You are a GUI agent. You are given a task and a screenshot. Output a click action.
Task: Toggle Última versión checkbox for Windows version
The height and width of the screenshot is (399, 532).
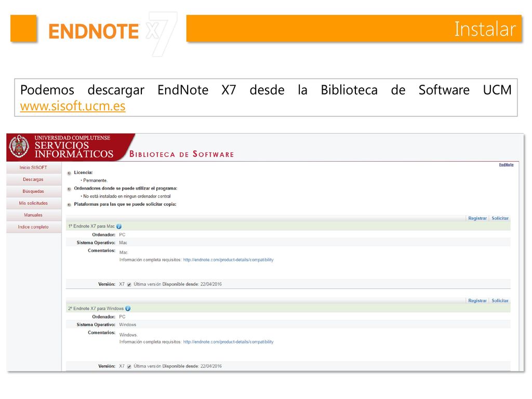tap(129, 367)
